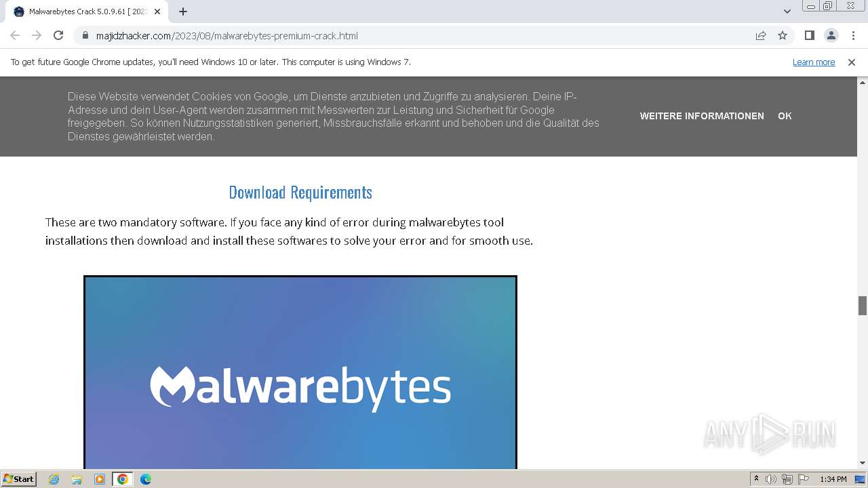Expand the tab search dropdown arrow
The image size is (868, 488).
pyautogui.click(x=787, y=12)
